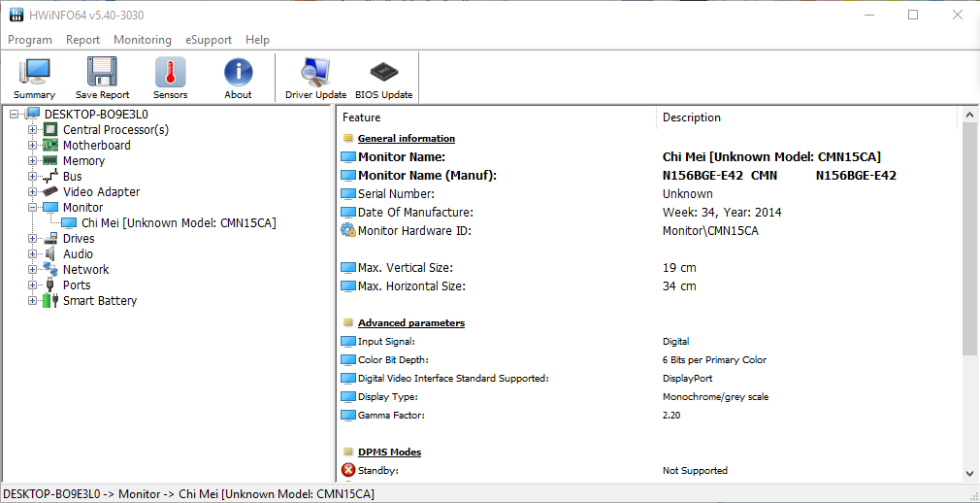Viewport: 980px width, 503px height.
Task: Click the red X icon beside Standby
Action: coord(348,470)
